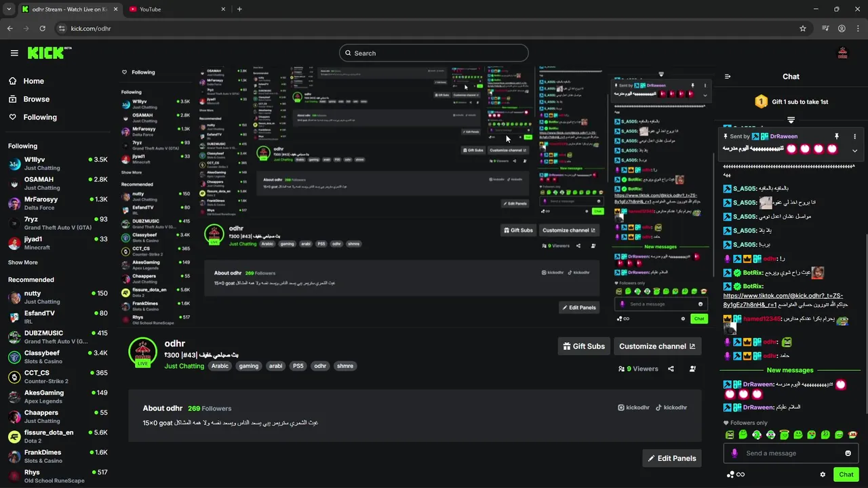The image size is (868, 488).
Task: Open jiyad1 channel in sidebar
Action: pos(58,243)
